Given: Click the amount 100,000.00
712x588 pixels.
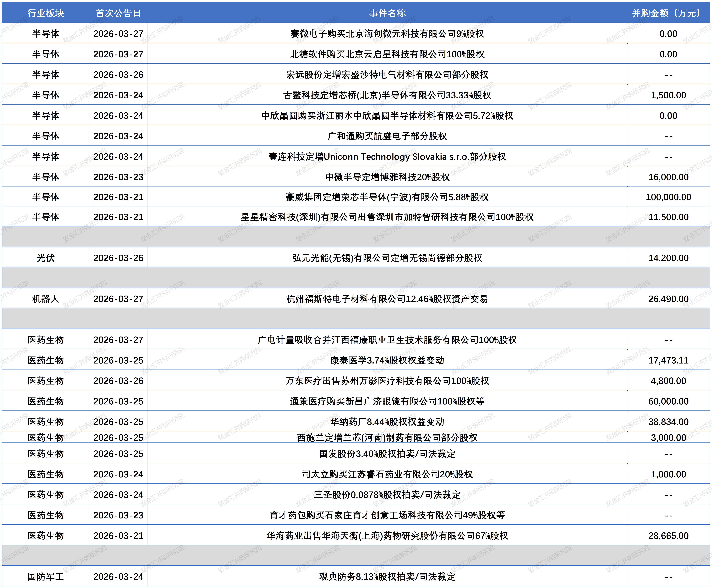Looking at the screenshot, I should coord(668,197).
